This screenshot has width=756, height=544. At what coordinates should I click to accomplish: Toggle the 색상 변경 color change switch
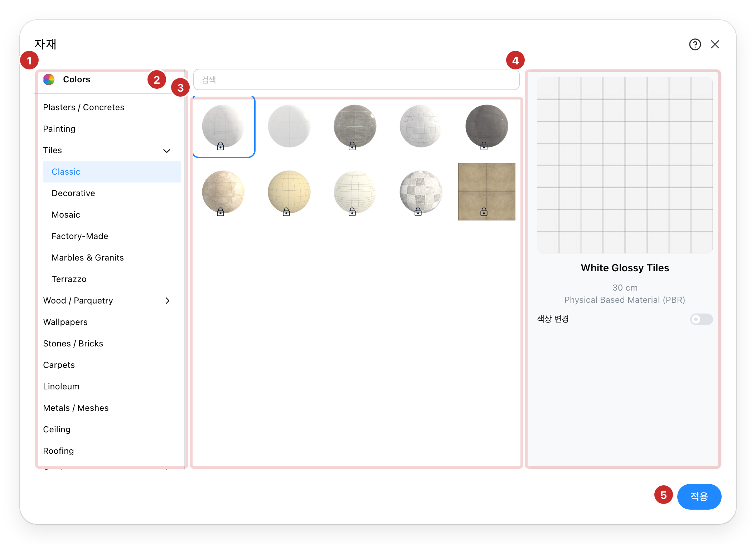tap(701, 319)
